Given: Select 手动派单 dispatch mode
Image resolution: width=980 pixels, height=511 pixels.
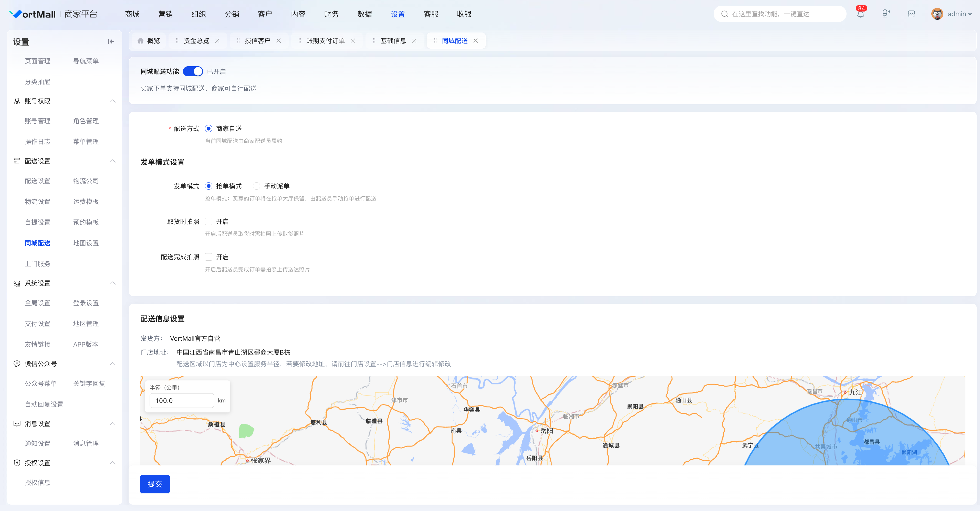Looking at the screenshot, I should 256,186.
